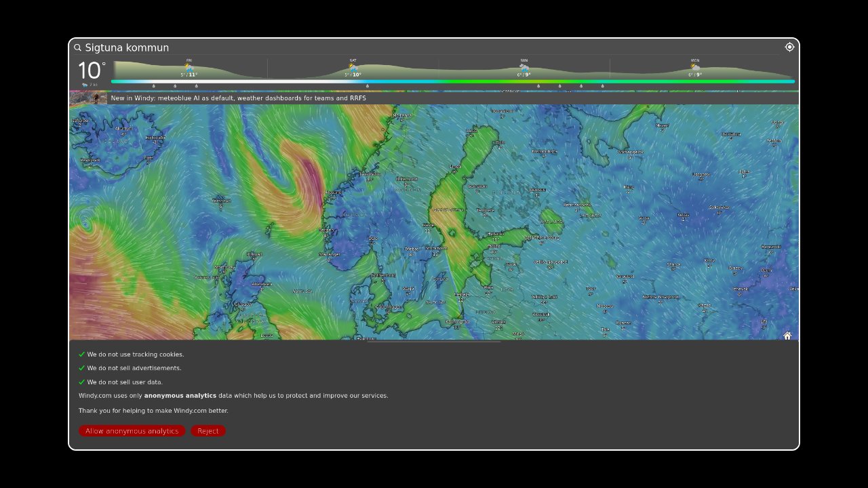The width and height of the screenshot is (868, 488).
Task: Click the Reykjavik label on the map
Action: pos(90,161)
